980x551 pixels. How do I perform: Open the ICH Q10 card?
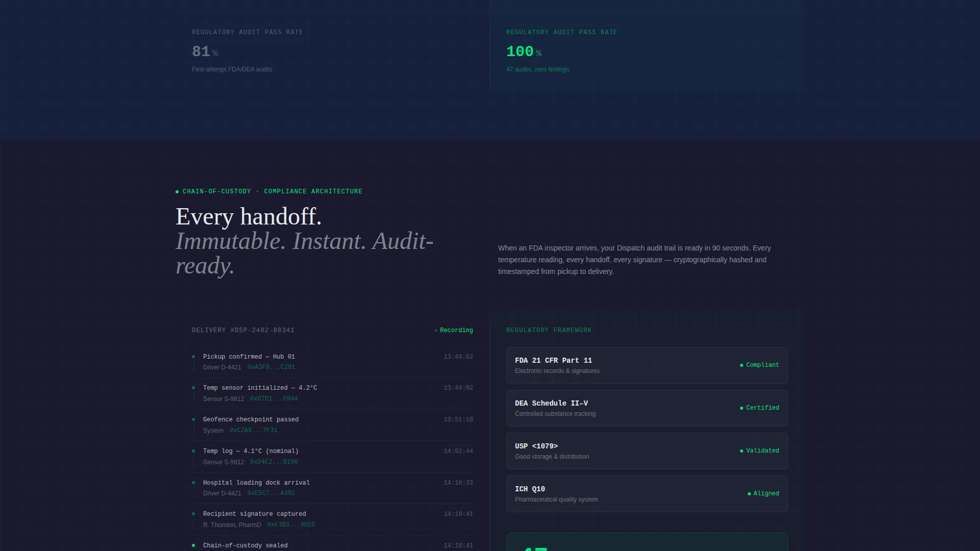tap(647, 494)
